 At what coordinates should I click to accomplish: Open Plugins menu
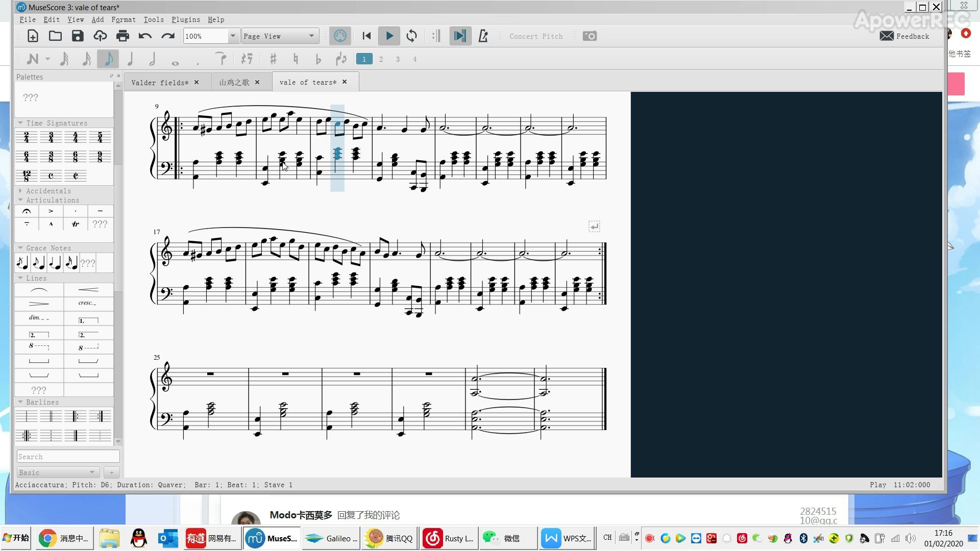click(186, 19)
